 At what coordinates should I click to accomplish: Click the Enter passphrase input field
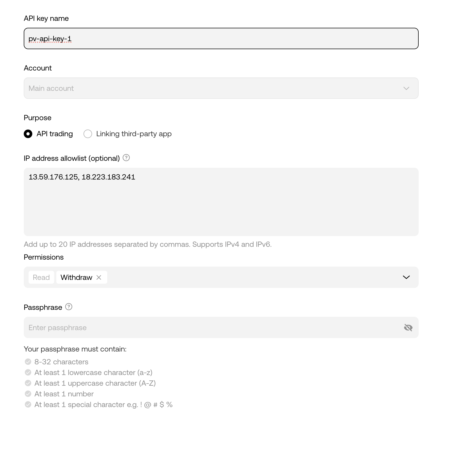pyautogui.click(x=213, y=327)
